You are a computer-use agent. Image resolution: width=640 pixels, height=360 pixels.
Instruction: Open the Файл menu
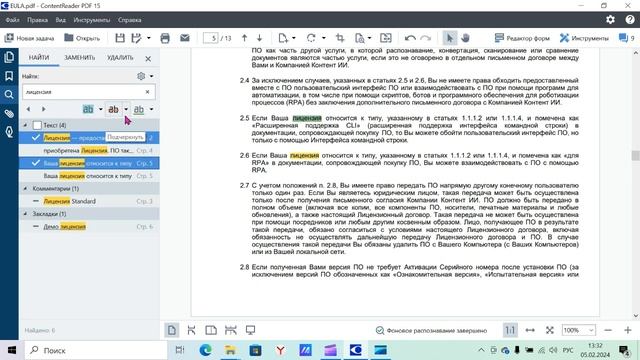pos(13,20)
